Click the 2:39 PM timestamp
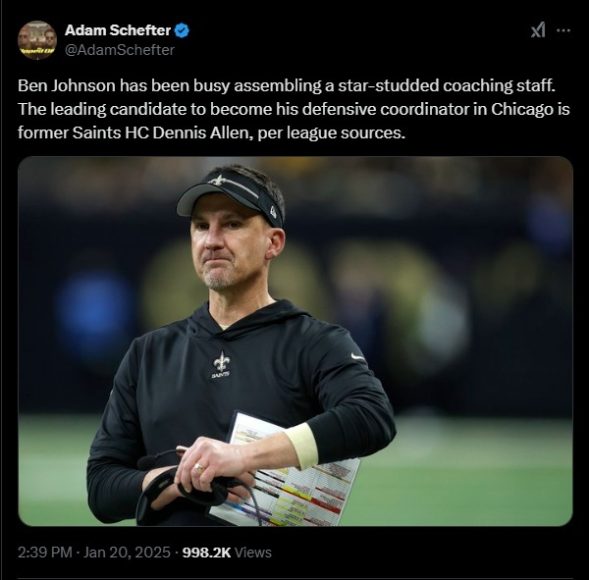The height and width of the screenshot is (580, 589). click(45, 552)
